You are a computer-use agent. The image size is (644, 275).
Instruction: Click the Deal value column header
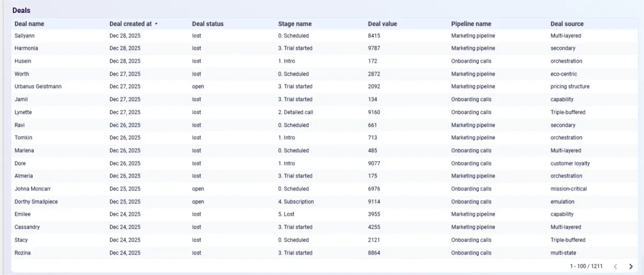pos(383,24)
